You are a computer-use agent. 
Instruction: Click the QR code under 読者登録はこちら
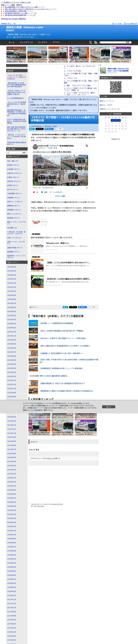(x=116, y=87)
